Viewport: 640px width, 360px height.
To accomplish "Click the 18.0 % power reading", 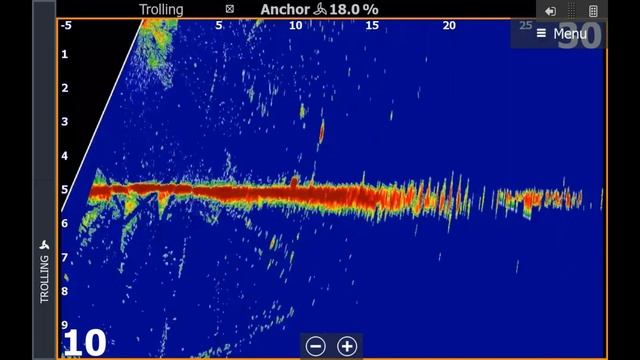I will 353,9.
